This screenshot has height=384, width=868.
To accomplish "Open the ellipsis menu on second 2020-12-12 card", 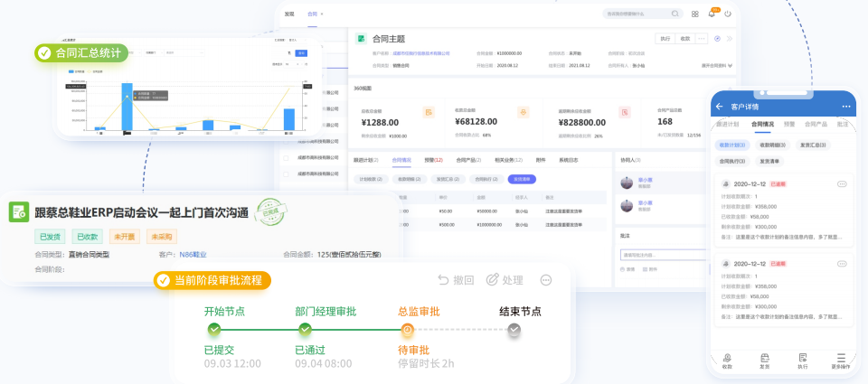I will pyautogui.click(x=842, y=264).
